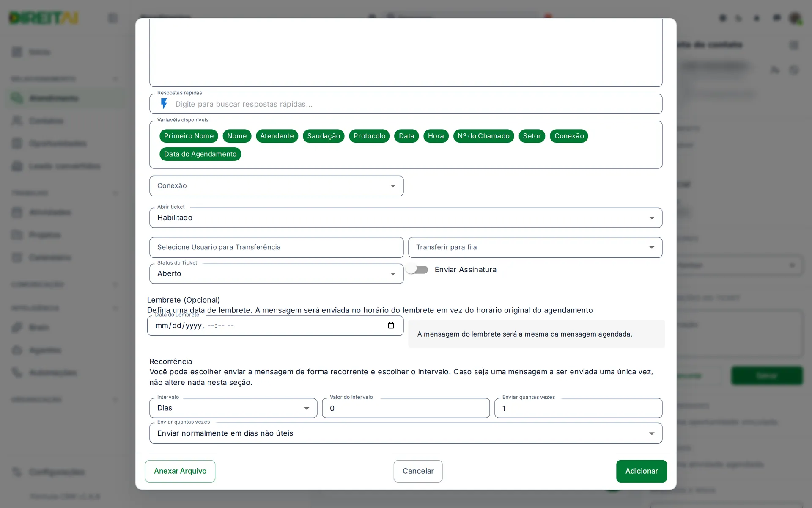This screenshot has height=508, width=812.
Task: Insert the Nome variable chip
Action: [237, 136]
